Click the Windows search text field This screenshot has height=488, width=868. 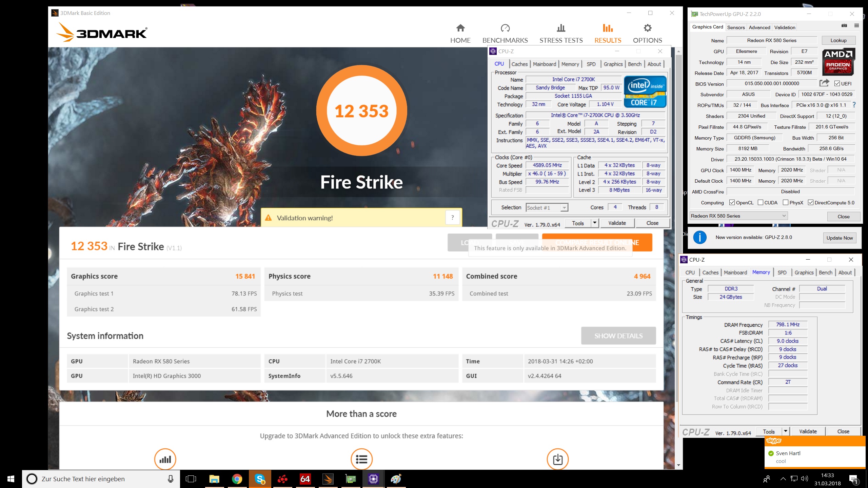click(x=101, y=479)
